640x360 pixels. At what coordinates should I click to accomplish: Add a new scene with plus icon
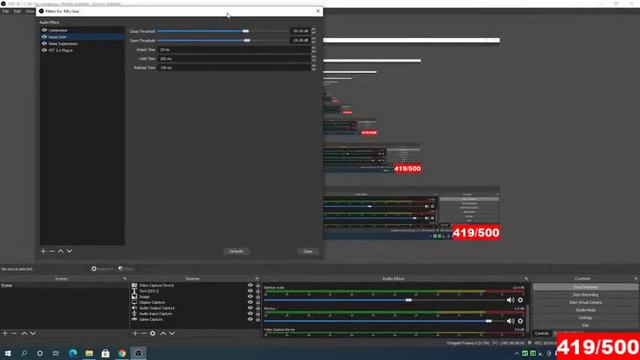tap(5, 333)
